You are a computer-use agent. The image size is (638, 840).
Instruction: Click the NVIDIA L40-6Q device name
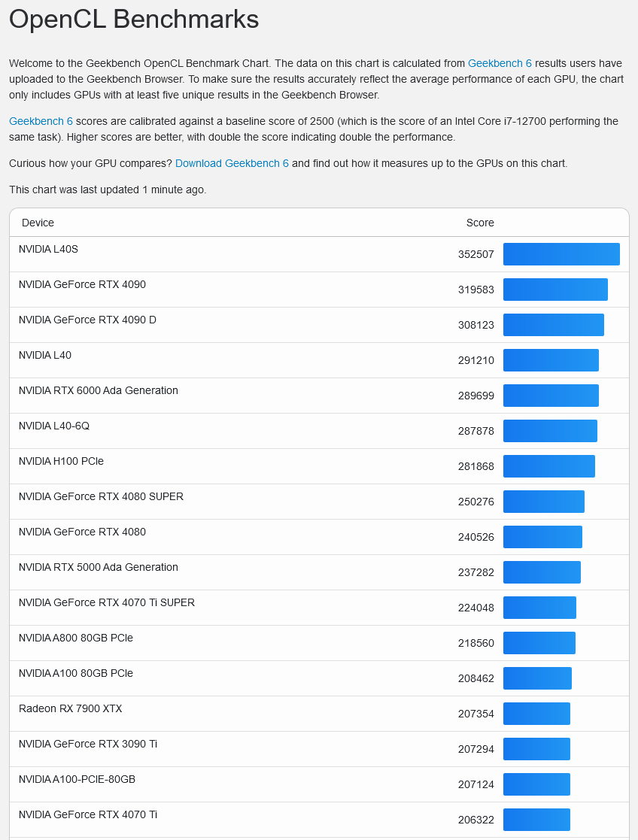pos(52,426)
